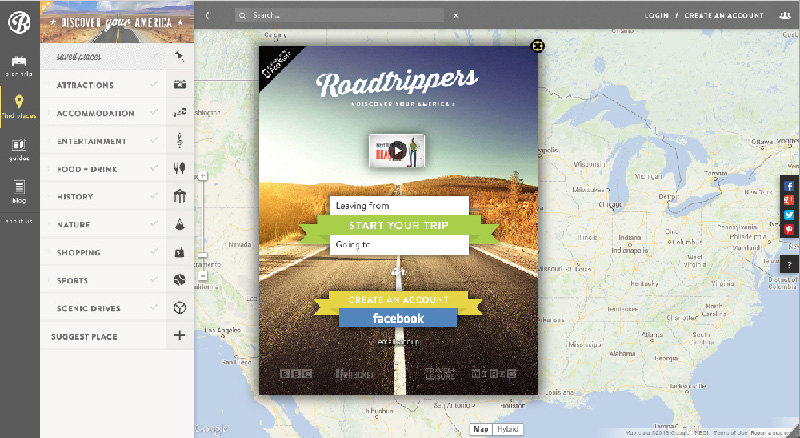Switch to the Hybrid map view
Image resolution: width=800 pixels, height=438 pixels.
(507, 429)
